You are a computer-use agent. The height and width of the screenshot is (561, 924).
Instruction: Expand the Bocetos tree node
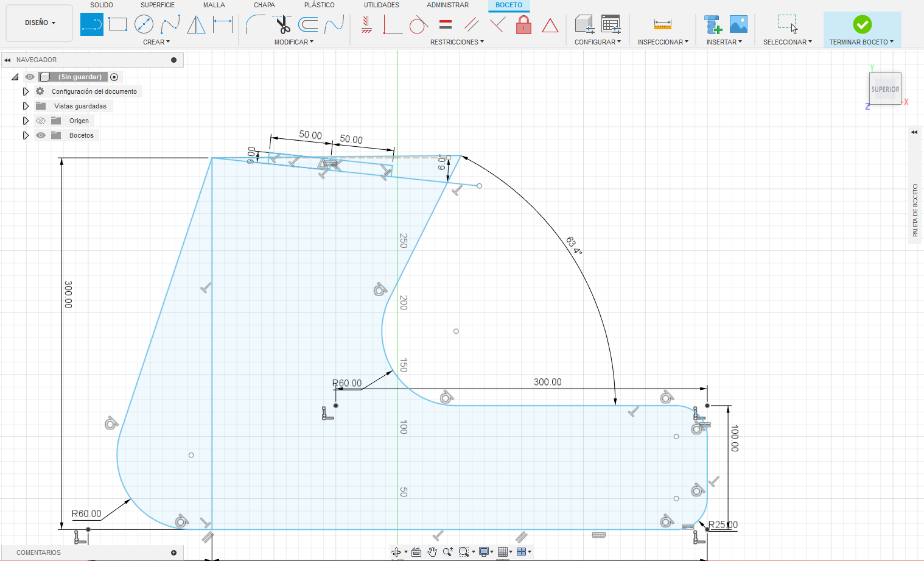pos(26,135)
